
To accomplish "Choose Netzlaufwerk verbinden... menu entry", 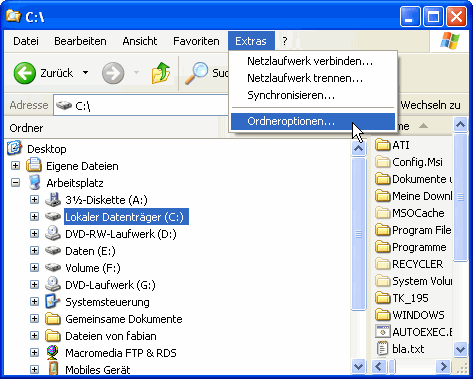I will click(x=313, y=61).
